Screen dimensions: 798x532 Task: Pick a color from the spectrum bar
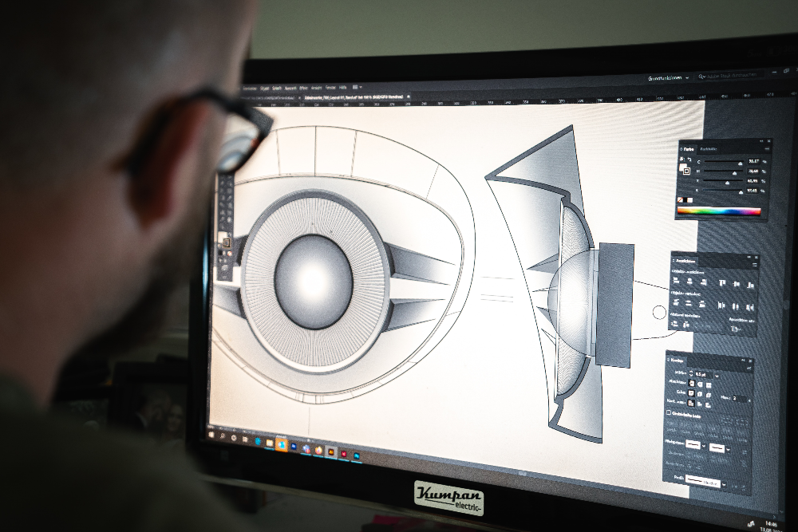click(718, 211)
